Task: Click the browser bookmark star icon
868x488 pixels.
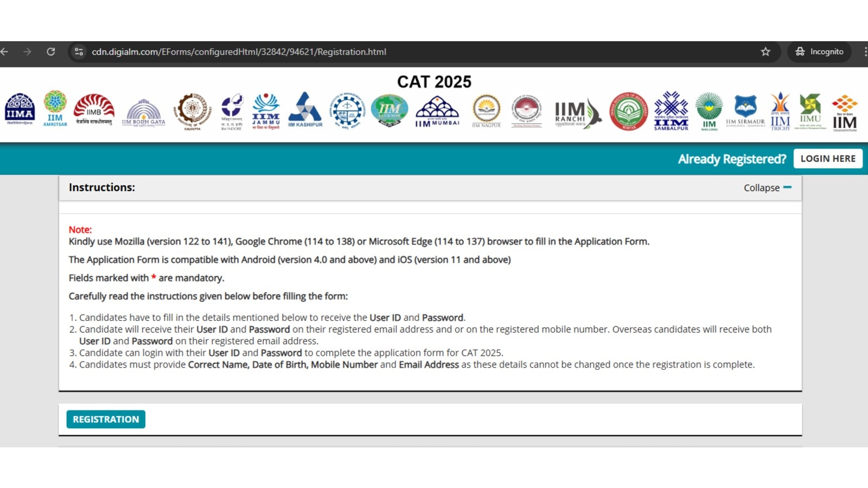Action: click(765, 52)
